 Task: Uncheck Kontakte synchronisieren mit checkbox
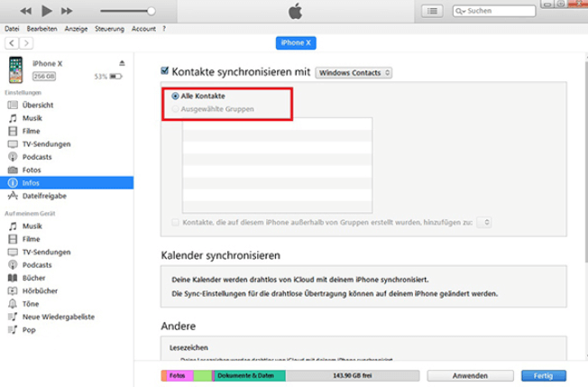coord(164,70)
